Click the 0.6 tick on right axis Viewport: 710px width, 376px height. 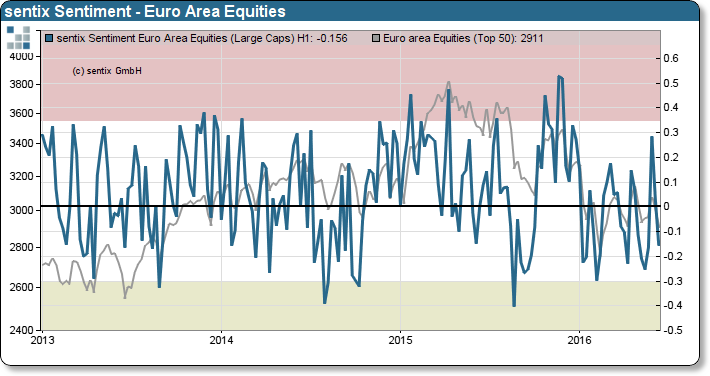[x=671, y=58]
